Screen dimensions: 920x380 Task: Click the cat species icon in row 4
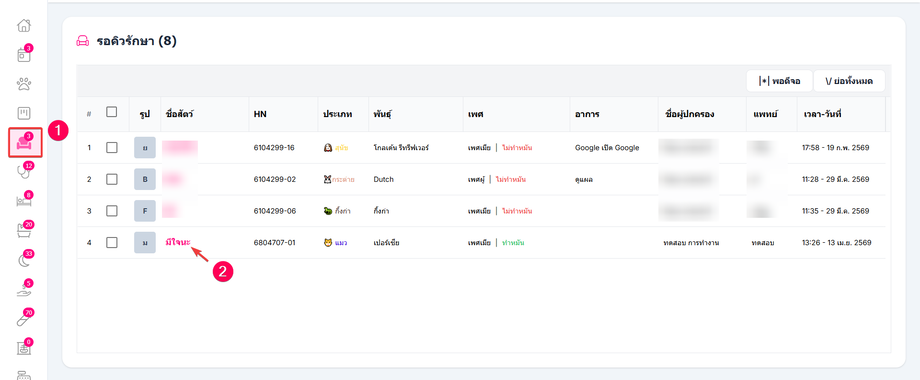pos(328,243)
